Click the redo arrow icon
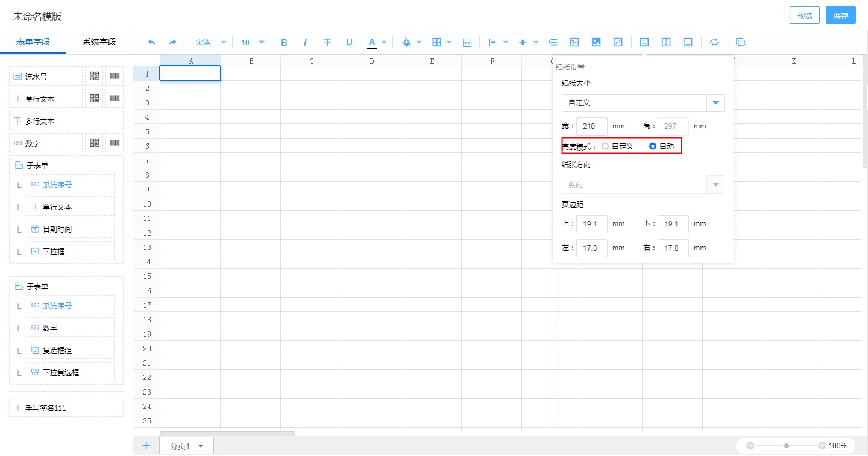The image size is (868, 456). click(173, 42)
